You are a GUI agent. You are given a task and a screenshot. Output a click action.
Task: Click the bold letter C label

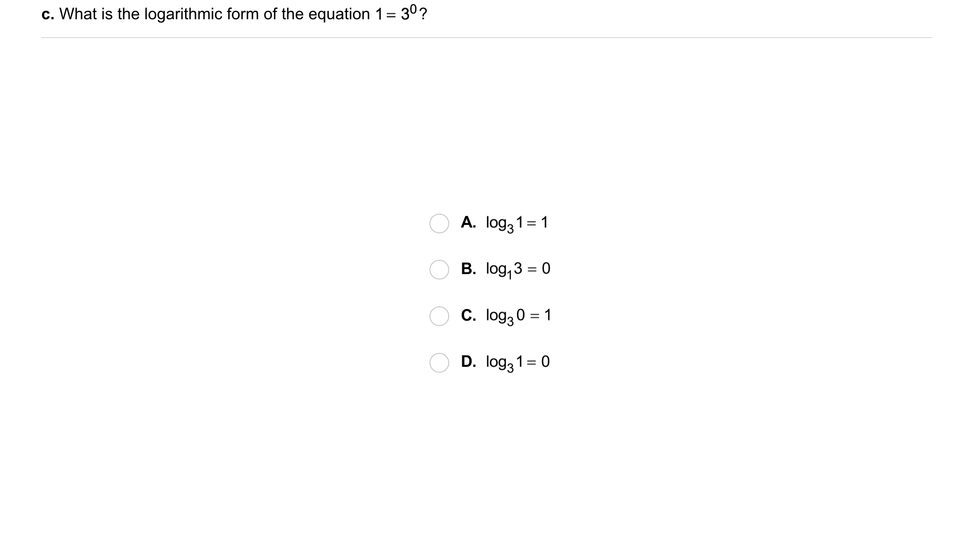tap(469, 315)
